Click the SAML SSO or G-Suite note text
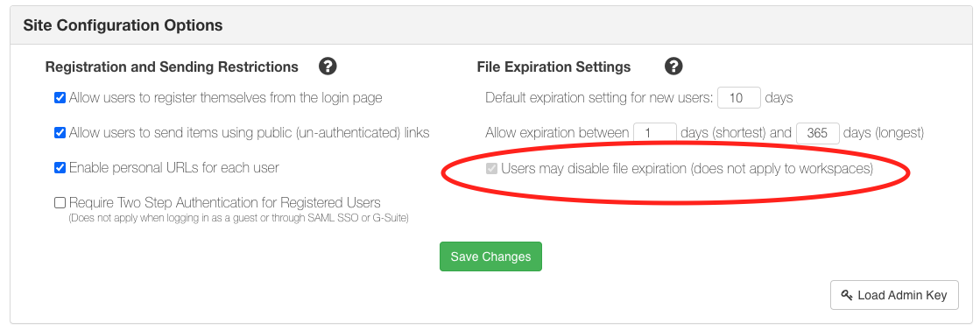Screen dimensions: 980x330 pos(239,218)
